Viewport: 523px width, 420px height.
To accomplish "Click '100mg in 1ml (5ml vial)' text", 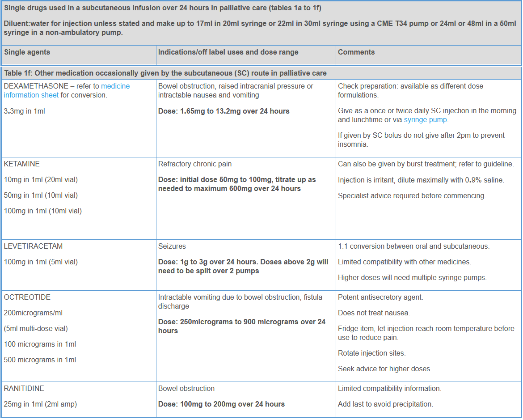I will [41, 262].
